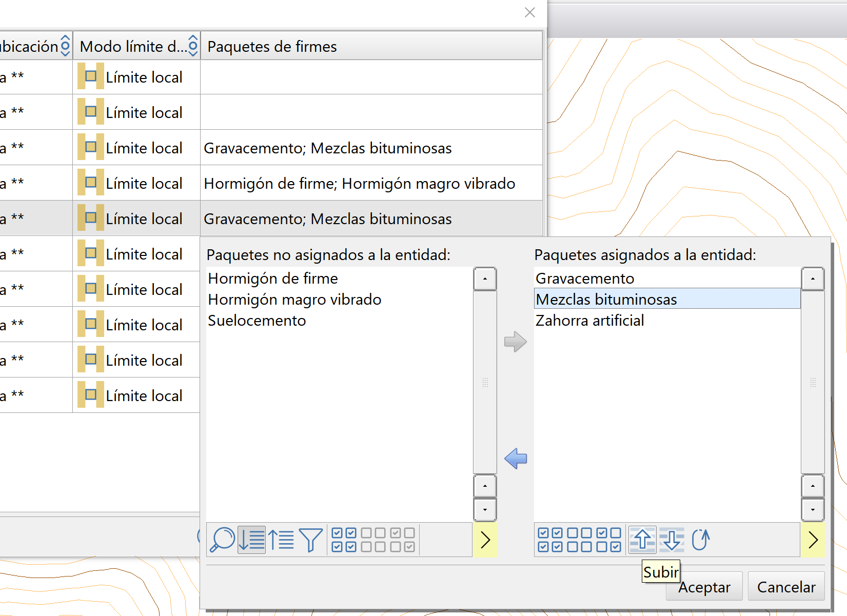Click the move-down arrow icon for assigned packages
Viewport: 847px width, 616px height.
(x=672, y=540)
